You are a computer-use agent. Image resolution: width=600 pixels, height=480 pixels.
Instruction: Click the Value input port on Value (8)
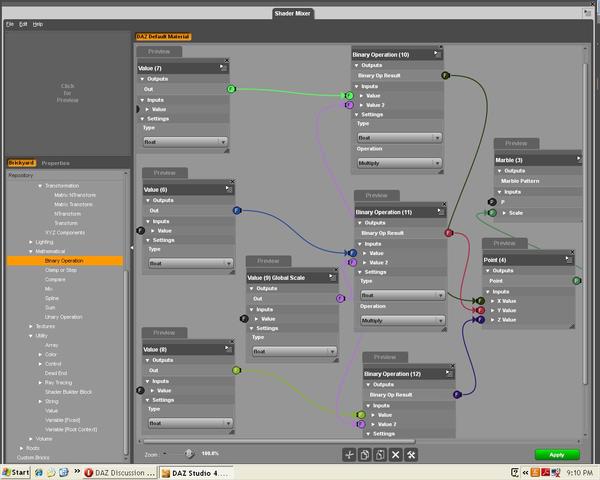140,390
